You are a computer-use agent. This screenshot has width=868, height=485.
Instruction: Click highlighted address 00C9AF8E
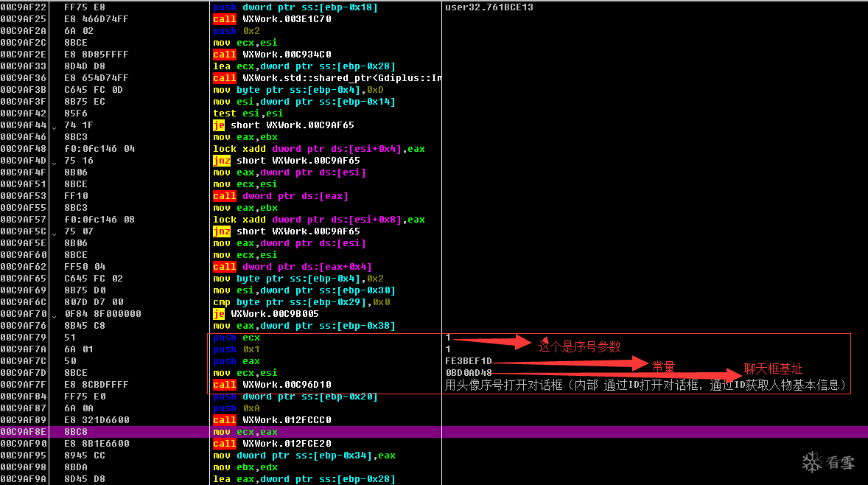[24, 432]
